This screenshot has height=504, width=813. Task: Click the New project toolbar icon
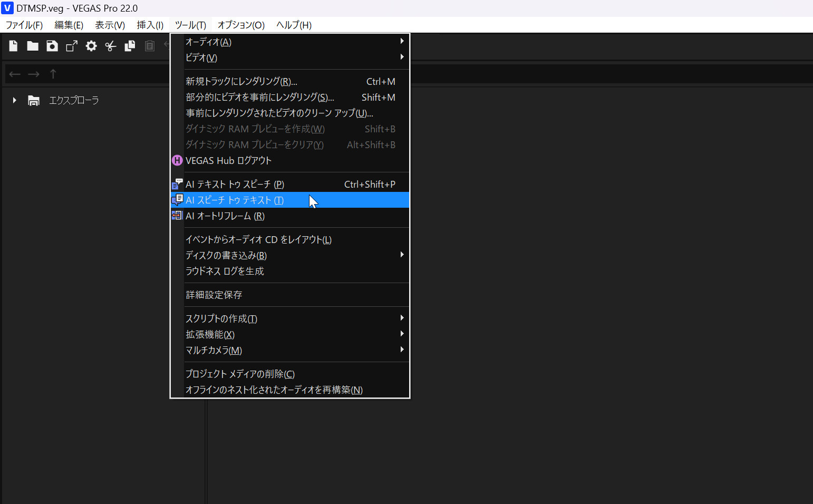13,46
